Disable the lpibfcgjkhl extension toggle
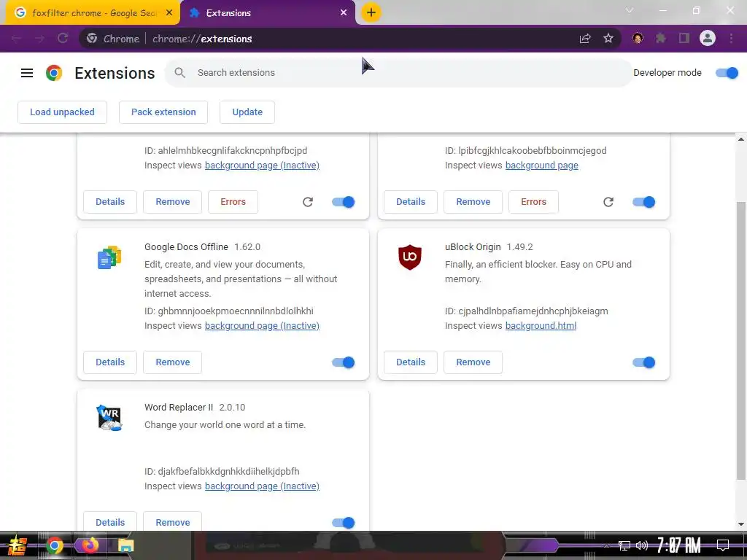 tap(644, 202)
